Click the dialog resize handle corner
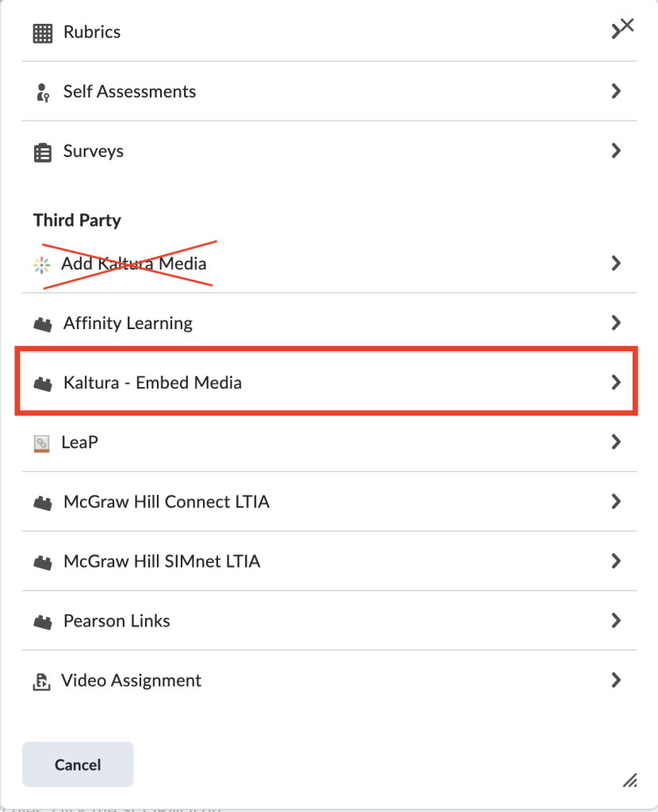 click(x=630, y=780)
